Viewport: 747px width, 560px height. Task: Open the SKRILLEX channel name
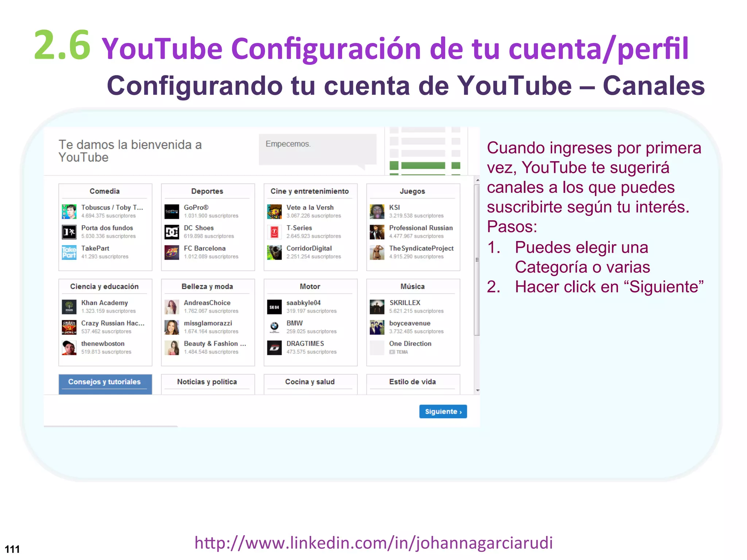(x=405, y=303)
